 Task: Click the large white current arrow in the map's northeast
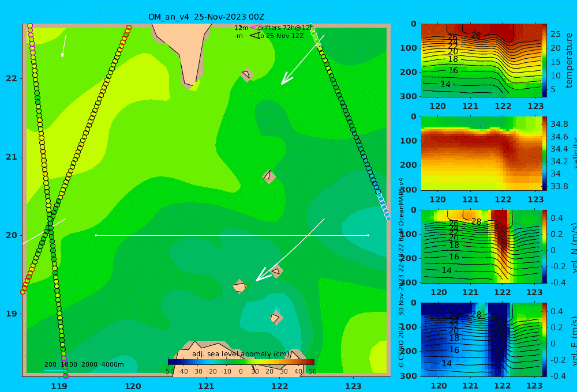coord(302,61)
